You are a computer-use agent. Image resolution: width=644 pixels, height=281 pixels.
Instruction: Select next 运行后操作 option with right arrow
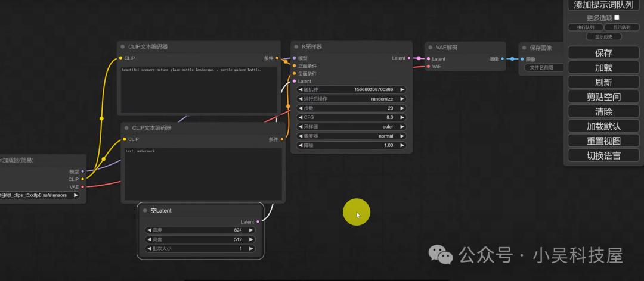click(x=402, y=99)
